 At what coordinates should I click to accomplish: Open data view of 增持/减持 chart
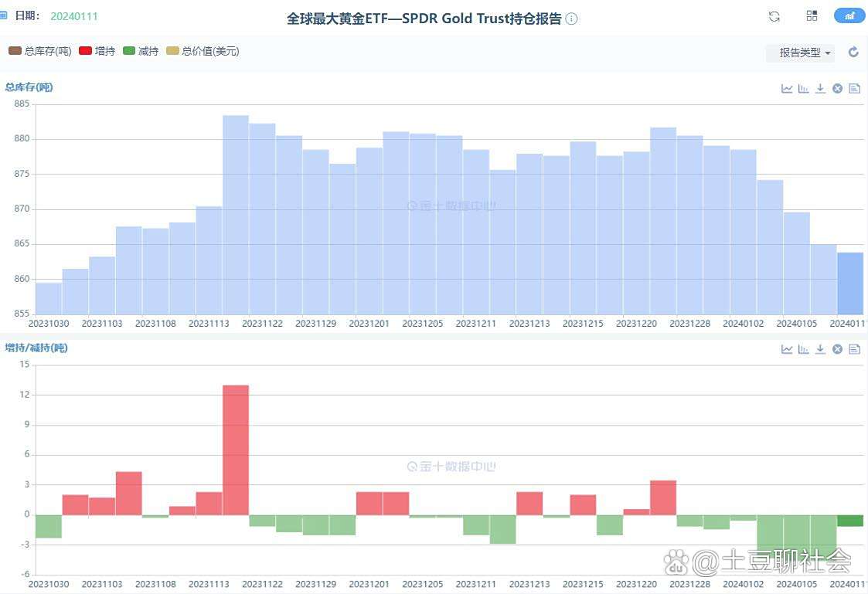[x=855, y=349]
